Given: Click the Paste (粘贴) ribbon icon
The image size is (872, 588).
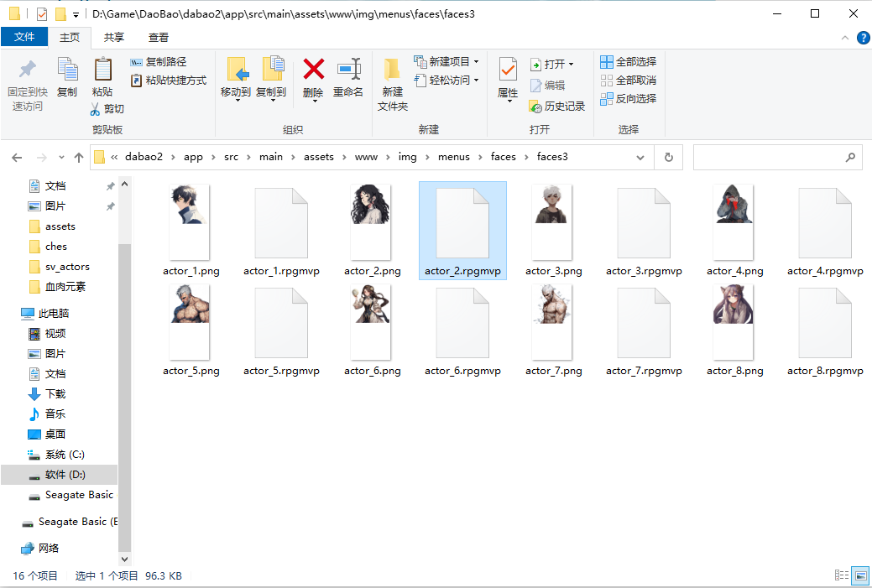Looking at the screenshot, I should (102, 70).
